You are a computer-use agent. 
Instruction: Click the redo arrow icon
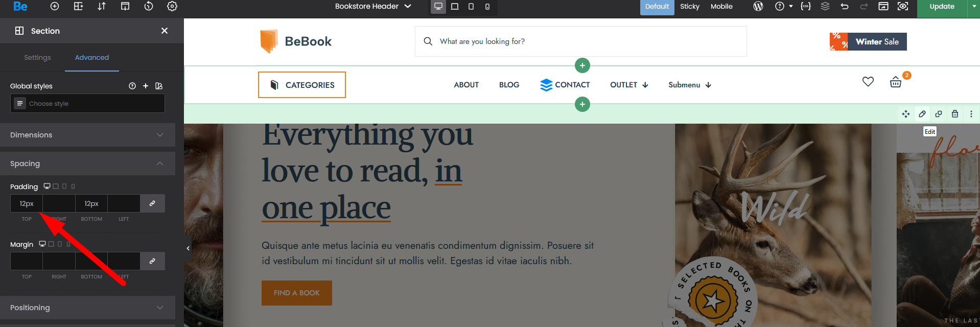(x=864, y=6)
